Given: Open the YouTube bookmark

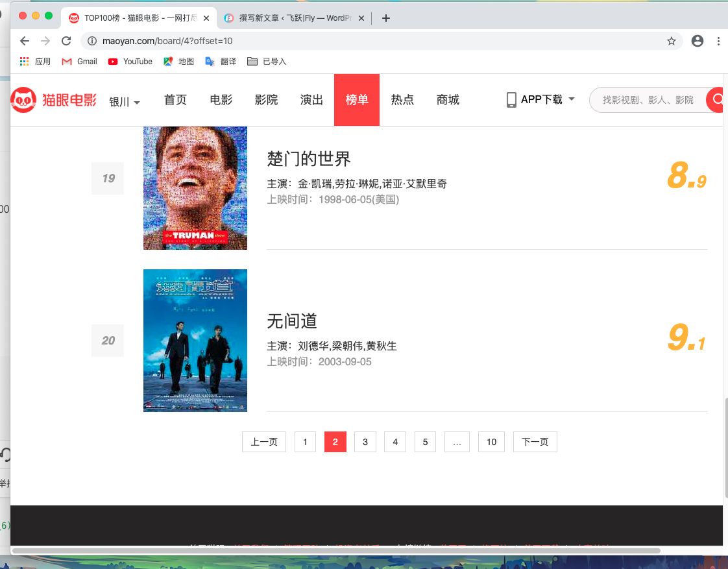Looking at the screenshot, I should click(x=130, y=61).
